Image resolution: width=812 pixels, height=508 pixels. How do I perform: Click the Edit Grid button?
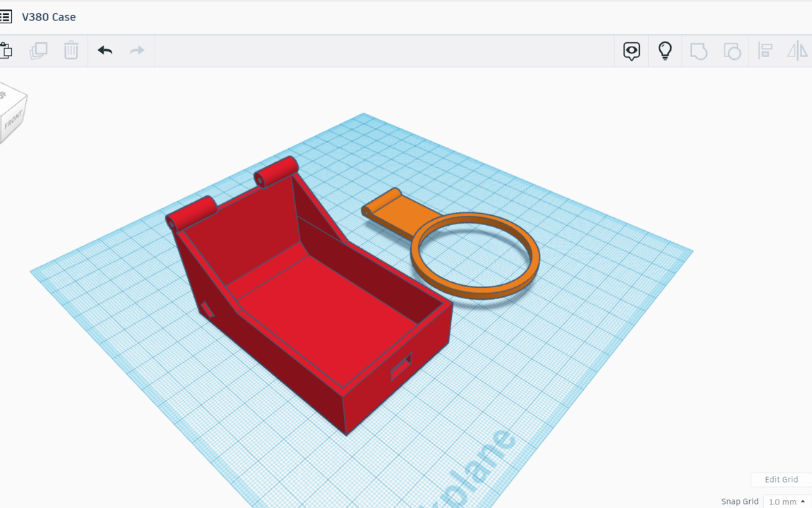point(781,480)
